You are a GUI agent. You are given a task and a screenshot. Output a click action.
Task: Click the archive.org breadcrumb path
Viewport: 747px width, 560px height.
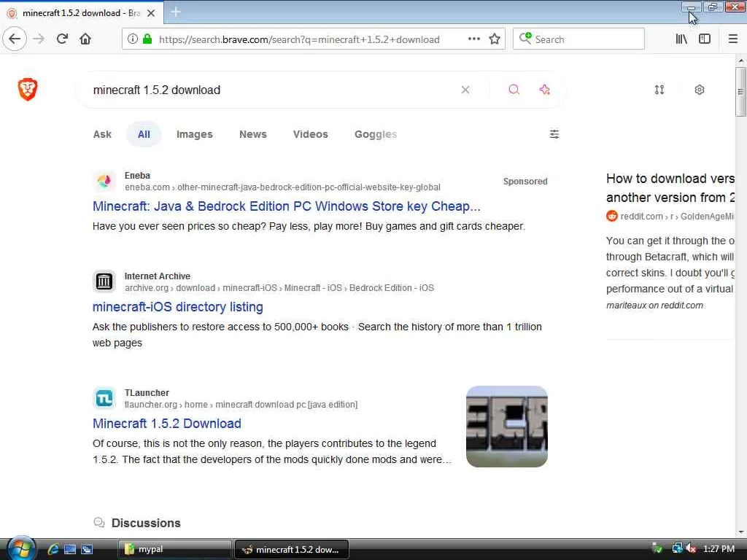click(279, 287)
